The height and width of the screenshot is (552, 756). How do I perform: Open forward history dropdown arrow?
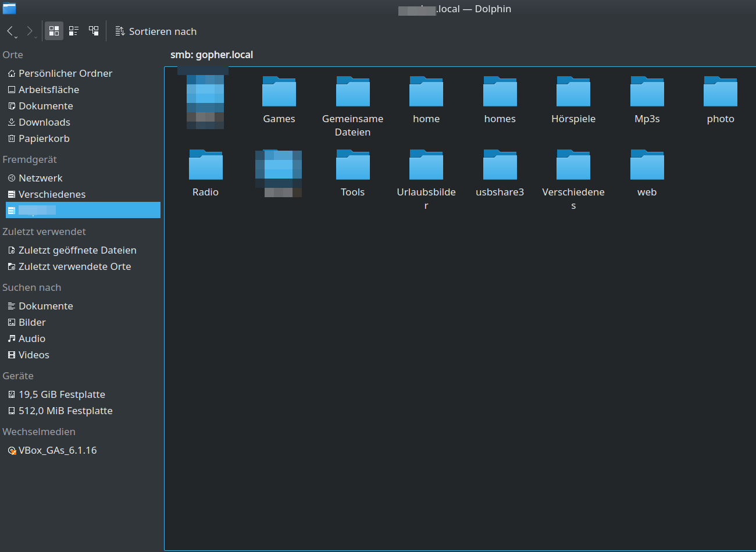pyautogui.click(x=35, y=37)
